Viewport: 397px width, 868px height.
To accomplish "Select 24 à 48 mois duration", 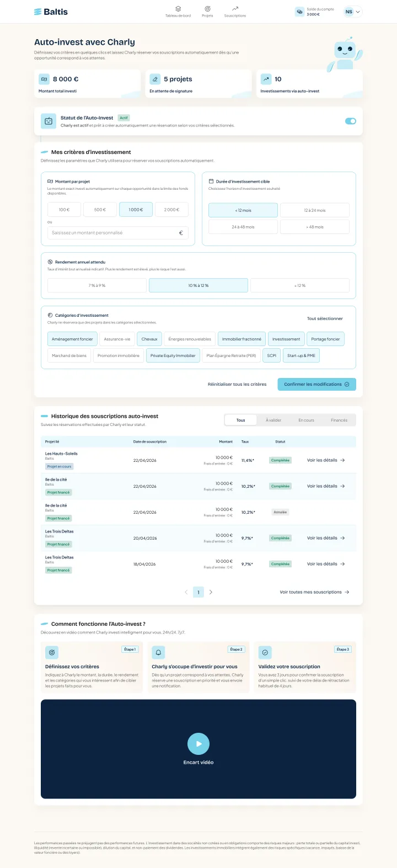I will click(243, 227).
